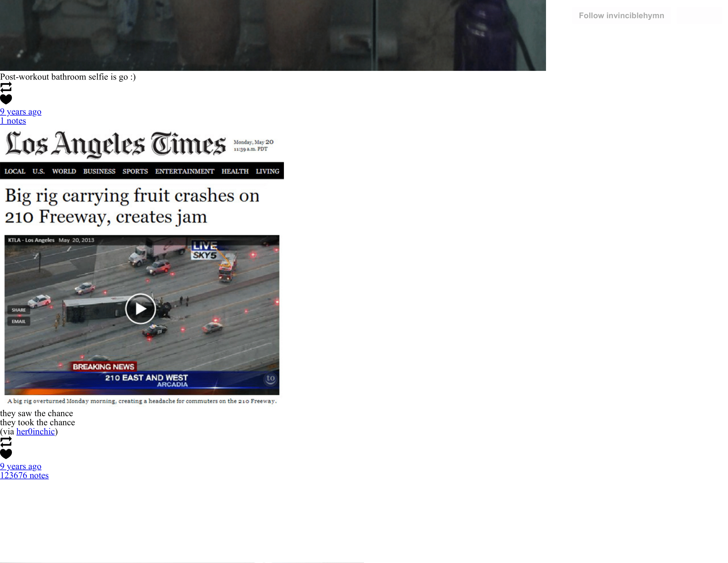This screenshot has height=563, width=728.
Task: Click the EMAIL label on the video
Action: (x=19, y=322)
